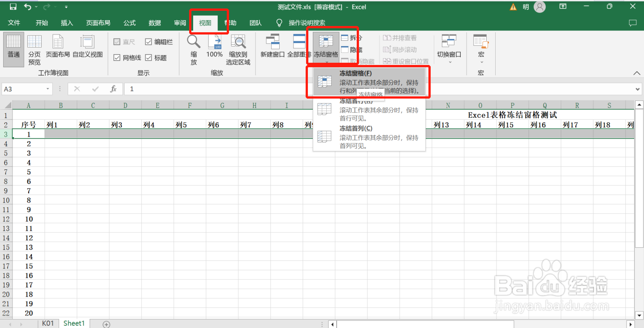This screenshot has width=644, height=328.
Task: Switch to Normal (普通) view
Action: click(13, 50)
